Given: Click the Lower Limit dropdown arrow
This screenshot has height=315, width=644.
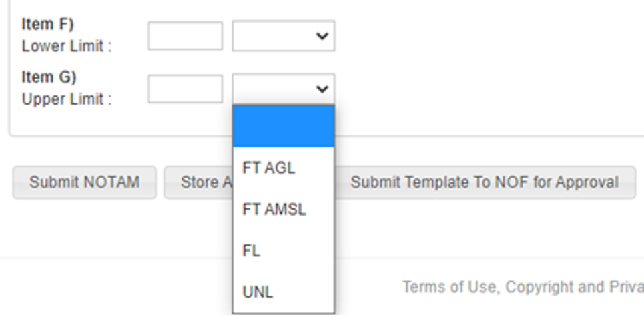Looking at the screenshot, I should click(x=322, y=36).
